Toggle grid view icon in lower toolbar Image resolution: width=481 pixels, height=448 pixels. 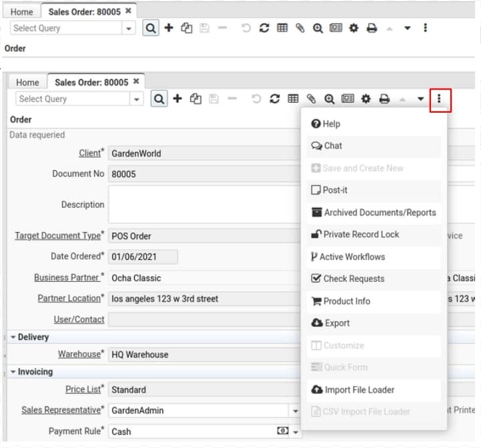coord(293,99)
